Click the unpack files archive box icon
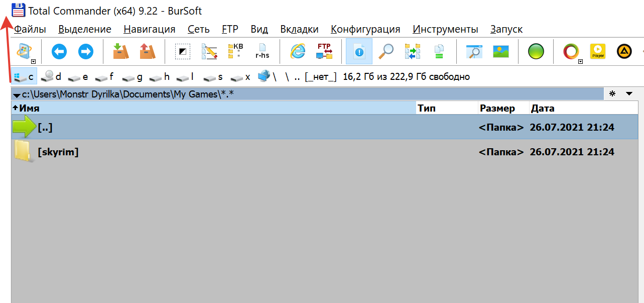Screen dimensions: 644x303 tap(147, 51)
